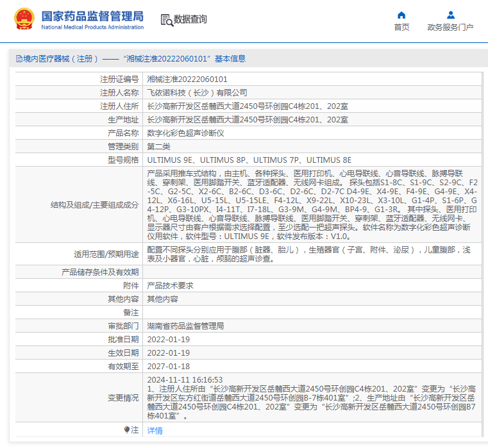Click 飞依诺科技(长沙)有限公司 registrant name
The width and height of the screenshot is (488, 448).
point(197,93)
